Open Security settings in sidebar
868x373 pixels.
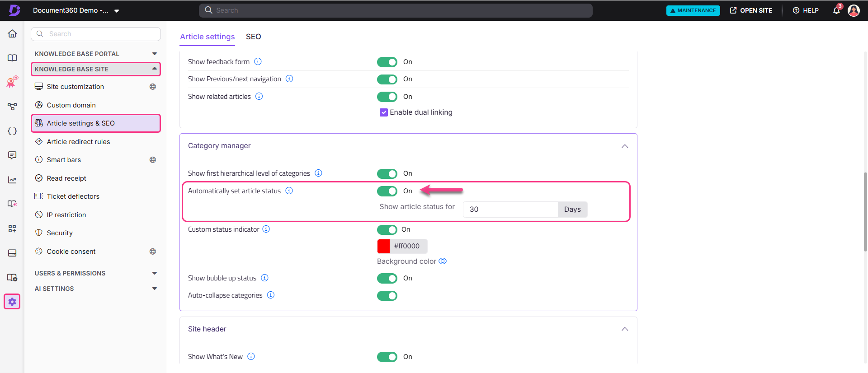59,233
